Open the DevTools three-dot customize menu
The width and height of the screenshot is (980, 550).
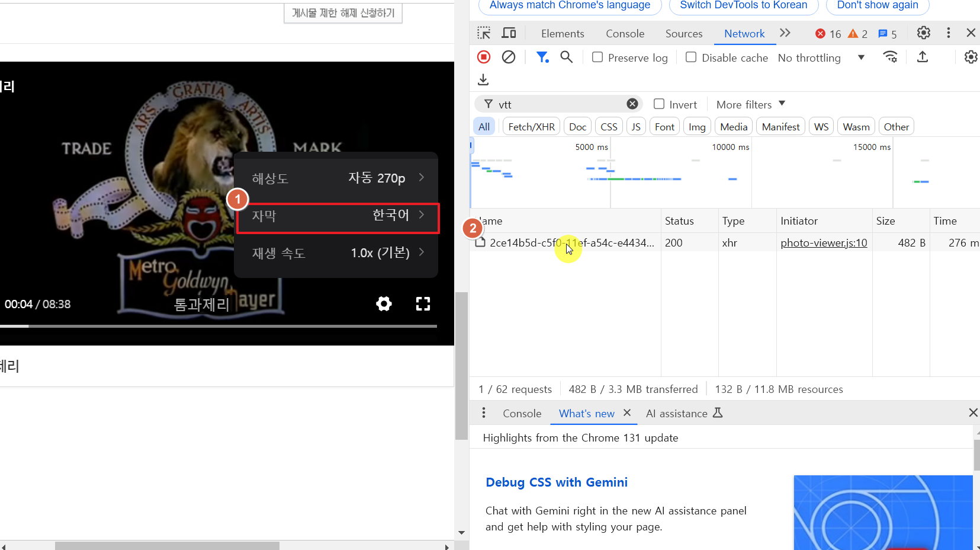tap(949, 33)
